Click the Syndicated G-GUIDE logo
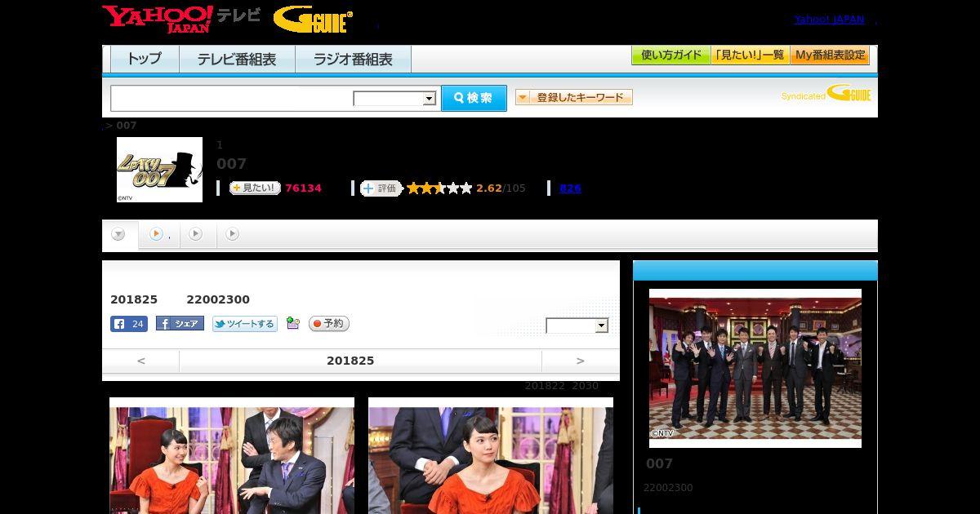The width and height of the screenshot is (980, 514). point(826,93)
